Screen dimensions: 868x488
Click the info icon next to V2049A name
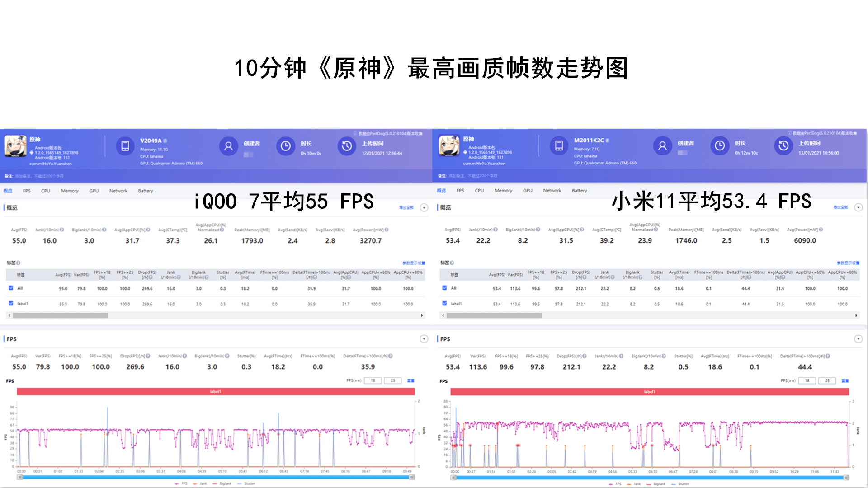point(165,141)
